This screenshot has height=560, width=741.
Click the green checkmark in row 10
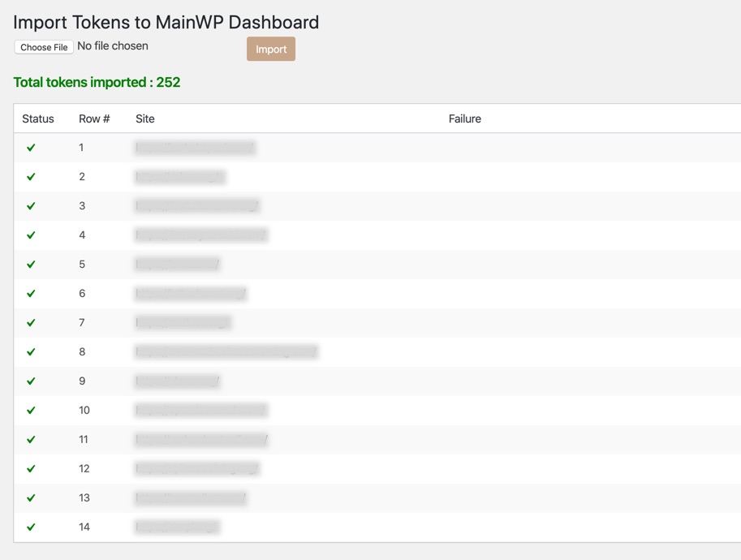(x=31, y=410)
